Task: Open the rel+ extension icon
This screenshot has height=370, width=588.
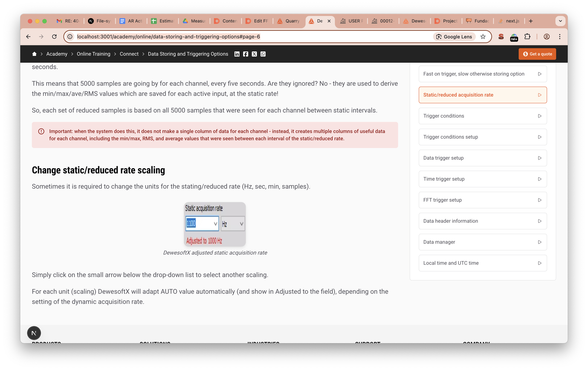Action: (514, 37)
